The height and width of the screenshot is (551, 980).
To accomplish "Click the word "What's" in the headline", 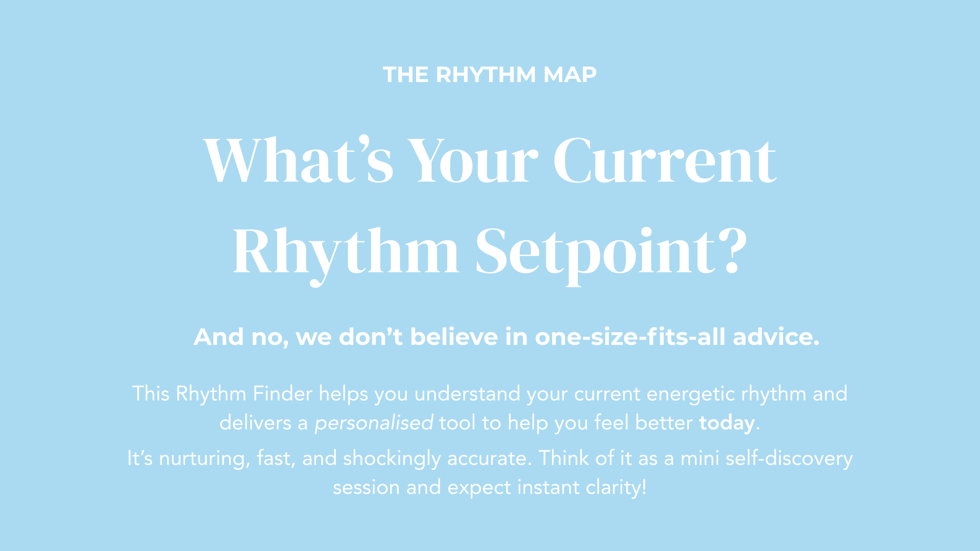I will coord(298,160).
